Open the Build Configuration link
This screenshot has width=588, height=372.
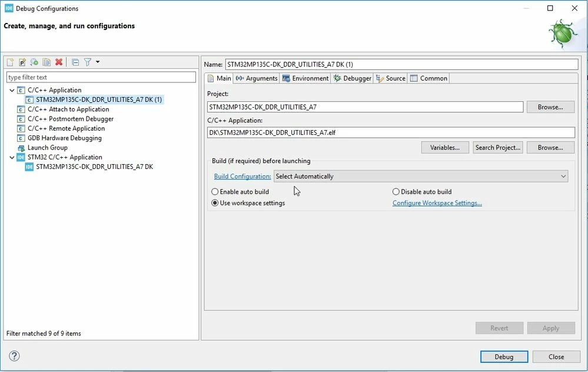point(242,177)
